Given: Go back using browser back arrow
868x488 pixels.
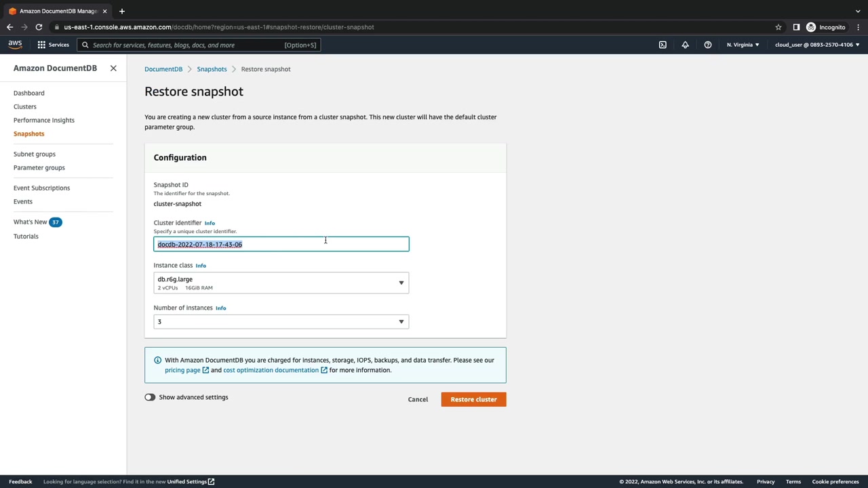Looking at the screenshot, I should (9, 27).
